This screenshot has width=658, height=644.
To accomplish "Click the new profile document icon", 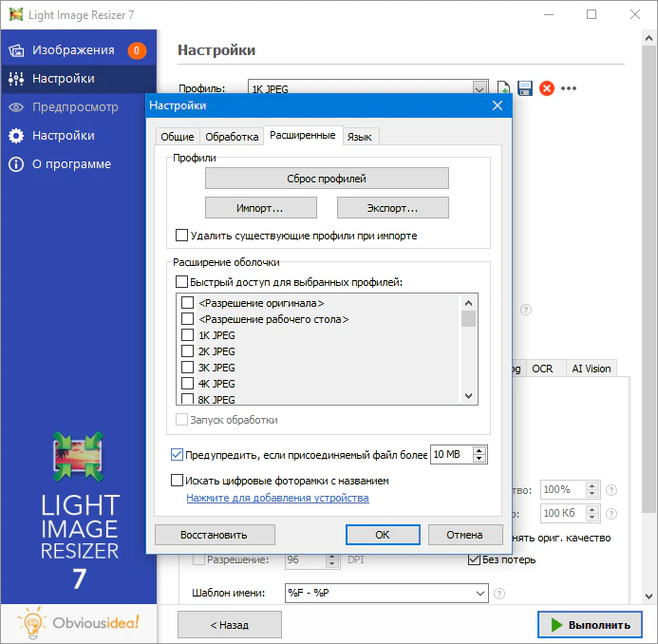I will coord(503,88).
